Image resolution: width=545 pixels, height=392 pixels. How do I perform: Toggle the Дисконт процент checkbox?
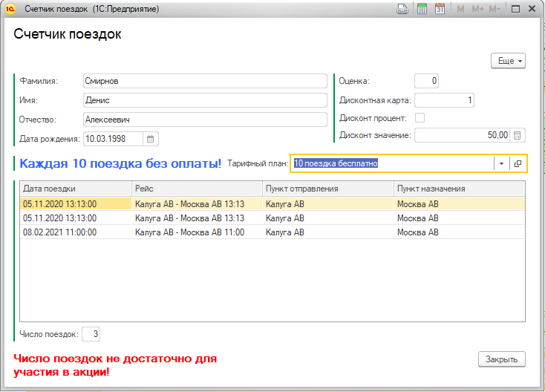pyautogui.click(x=420, y=118)
